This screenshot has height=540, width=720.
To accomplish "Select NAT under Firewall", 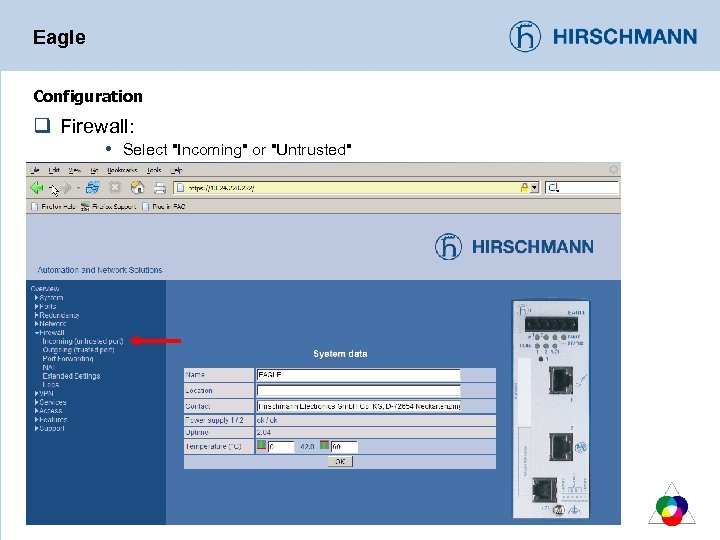I will coord(48,367).
